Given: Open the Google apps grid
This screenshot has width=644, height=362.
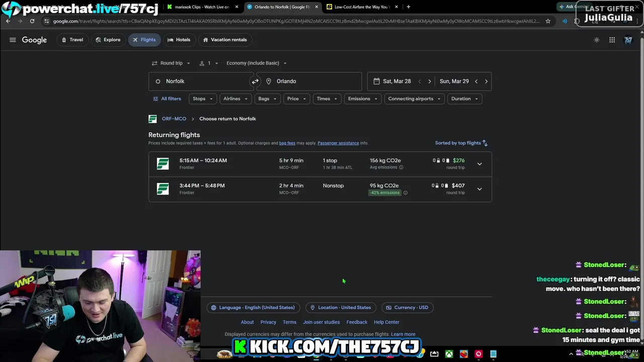Looking at the screenshot, I should [612, 40].
